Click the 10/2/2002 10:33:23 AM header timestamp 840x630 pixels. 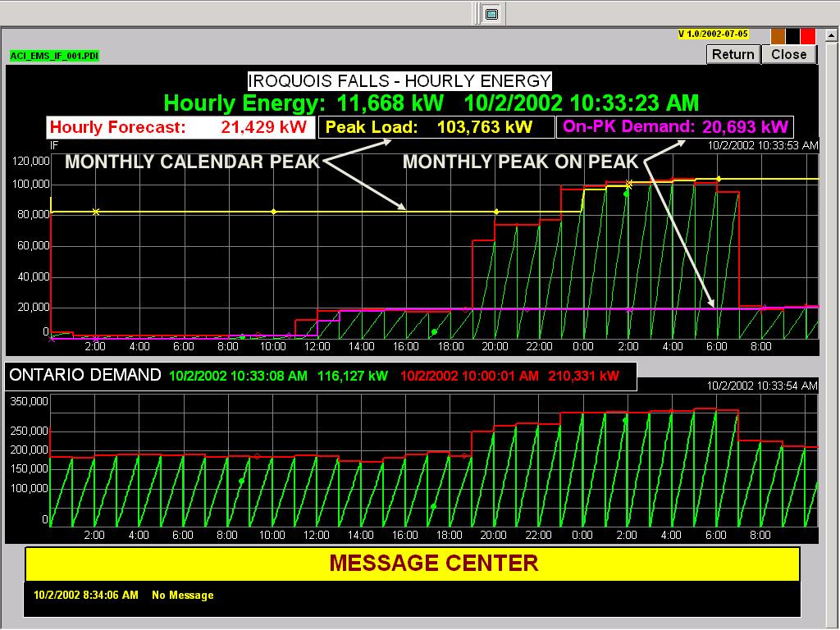pos(582,103)
